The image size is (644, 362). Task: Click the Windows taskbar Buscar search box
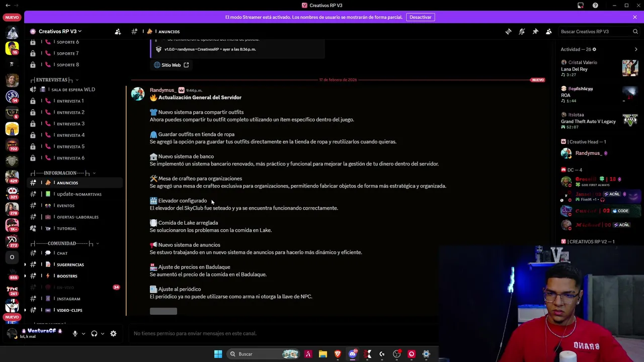263,354
